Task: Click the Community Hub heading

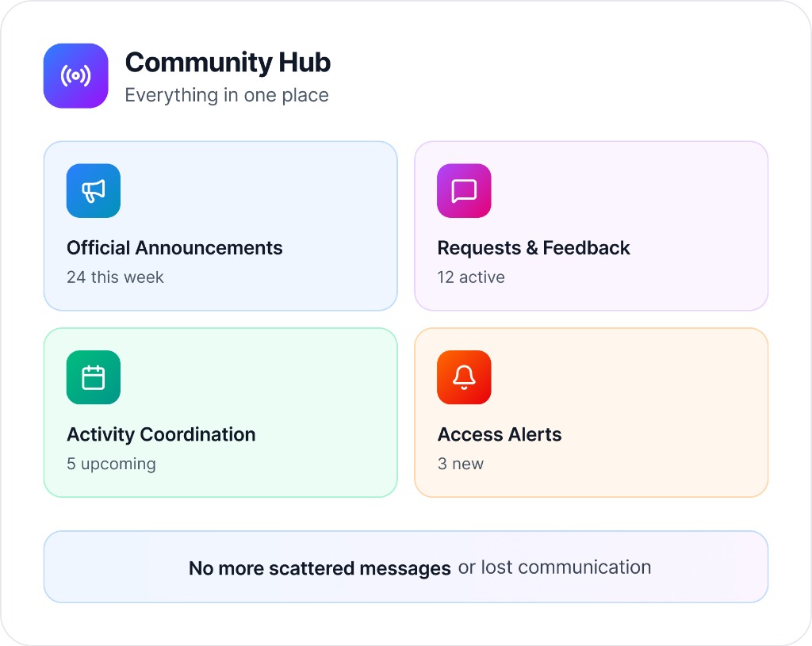Action: (x=228, y=63)
